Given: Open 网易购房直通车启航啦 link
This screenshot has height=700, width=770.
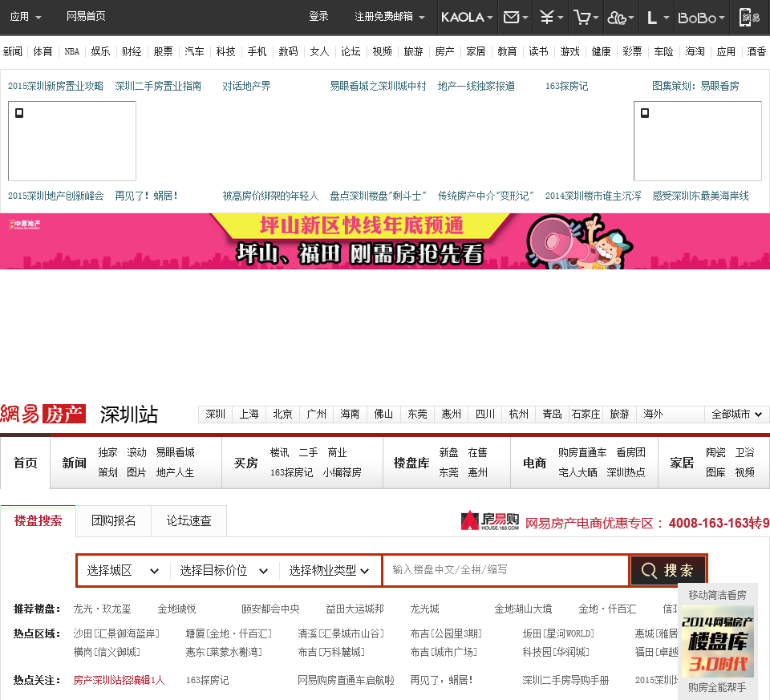Looking at the screenshot, I should coord(346,681).
